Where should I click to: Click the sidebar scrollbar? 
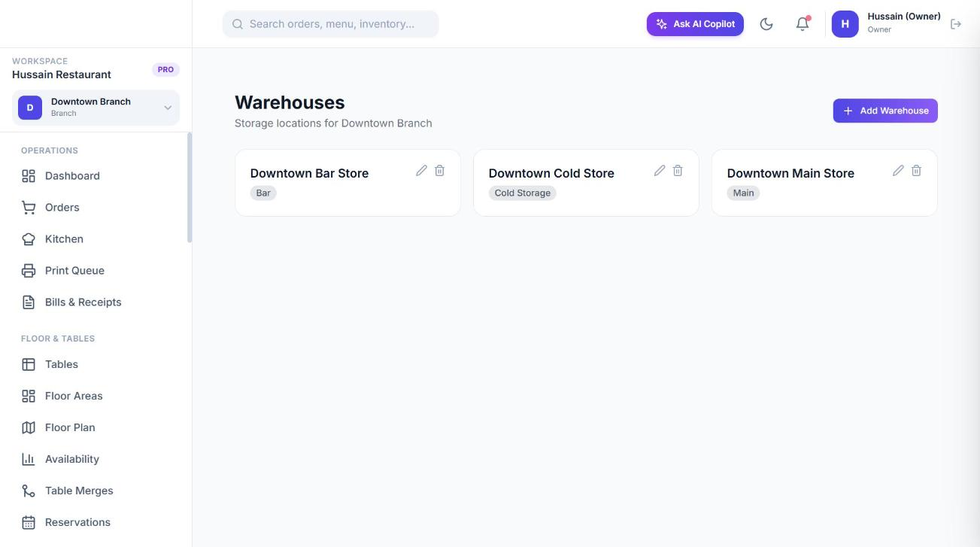pyautogui.click(x=190, y=187)
